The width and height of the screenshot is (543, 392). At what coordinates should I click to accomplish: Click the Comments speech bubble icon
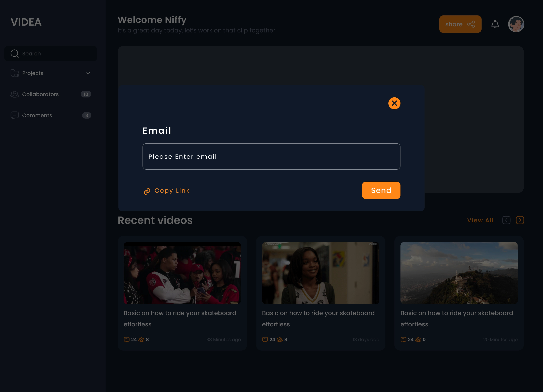(15, 115)
